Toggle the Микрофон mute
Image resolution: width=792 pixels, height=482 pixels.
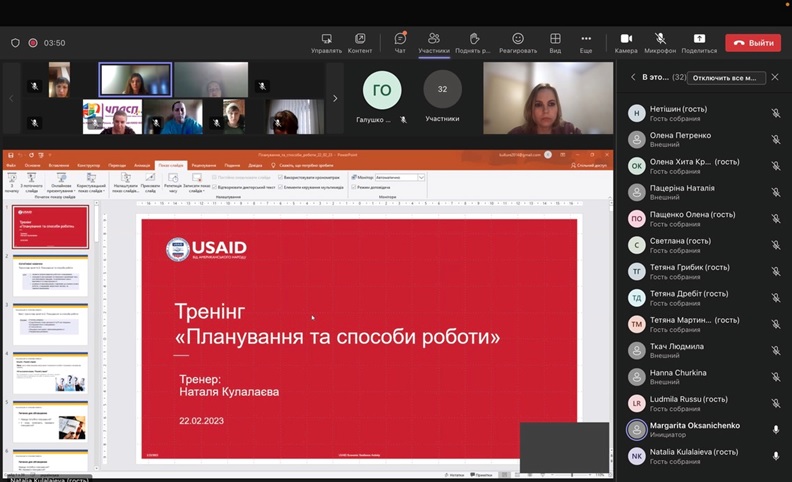(660, 43)
